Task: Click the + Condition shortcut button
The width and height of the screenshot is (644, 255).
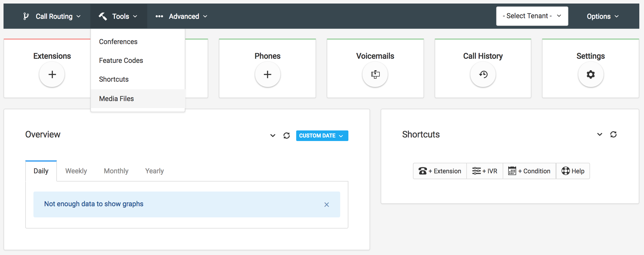Action: tap(529, 171)
